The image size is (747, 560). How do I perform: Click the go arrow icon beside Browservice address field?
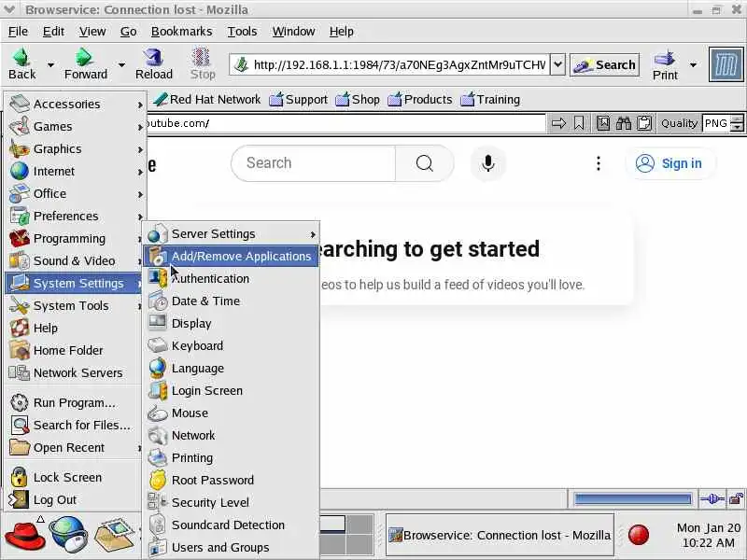[558, 123]
